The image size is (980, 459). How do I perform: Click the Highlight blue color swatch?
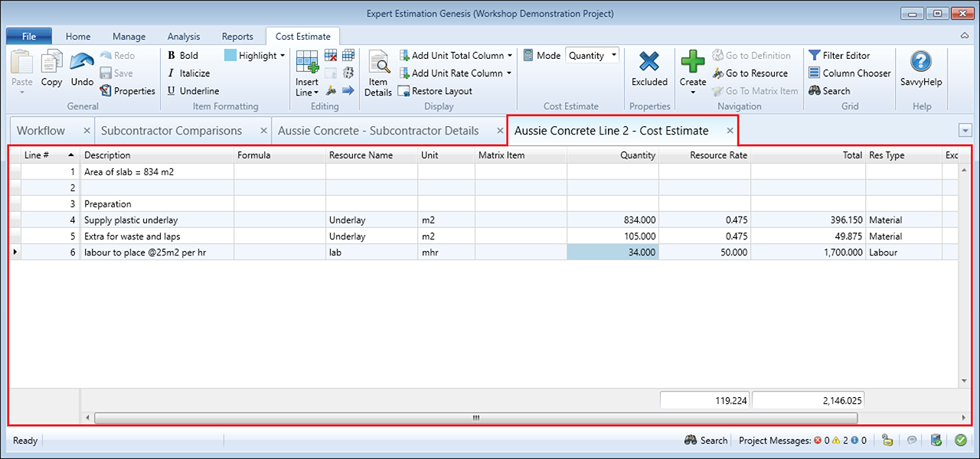[x=230, y=55]
